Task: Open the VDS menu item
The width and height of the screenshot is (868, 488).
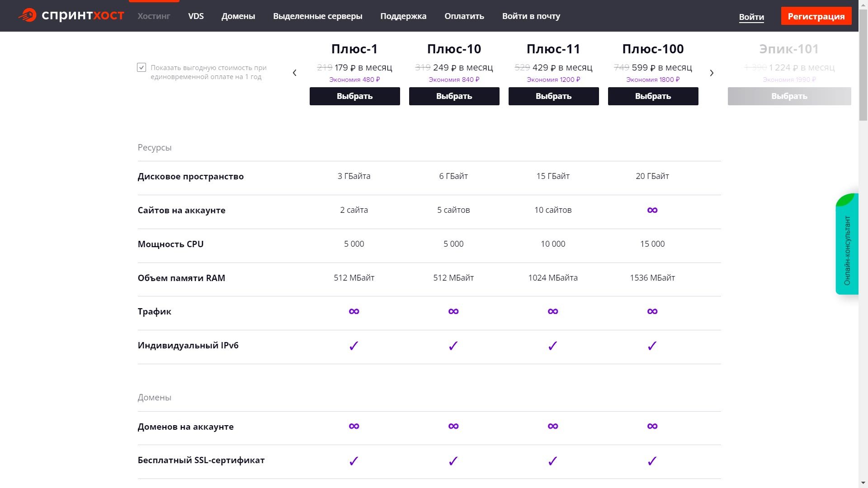Action: point(196,16)
